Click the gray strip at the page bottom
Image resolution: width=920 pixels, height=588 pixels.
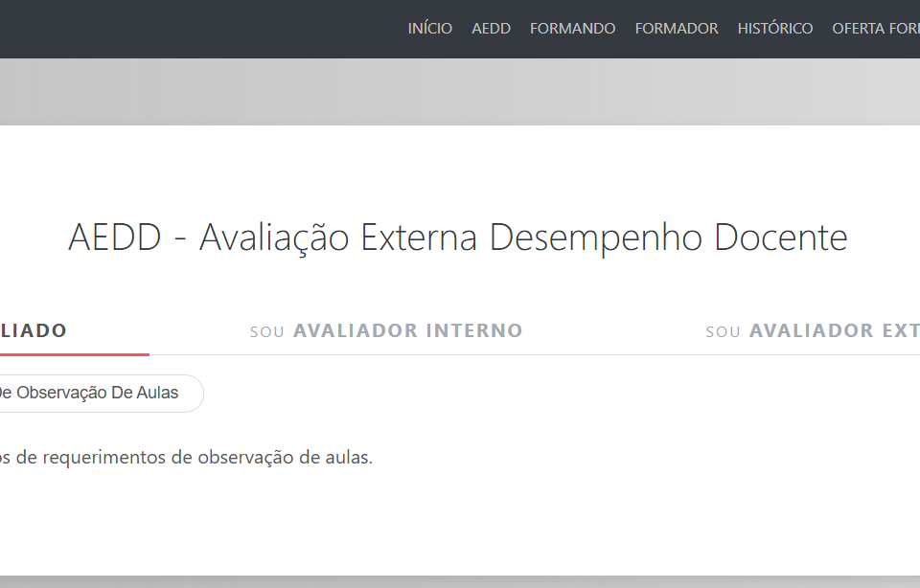point(460,581)
